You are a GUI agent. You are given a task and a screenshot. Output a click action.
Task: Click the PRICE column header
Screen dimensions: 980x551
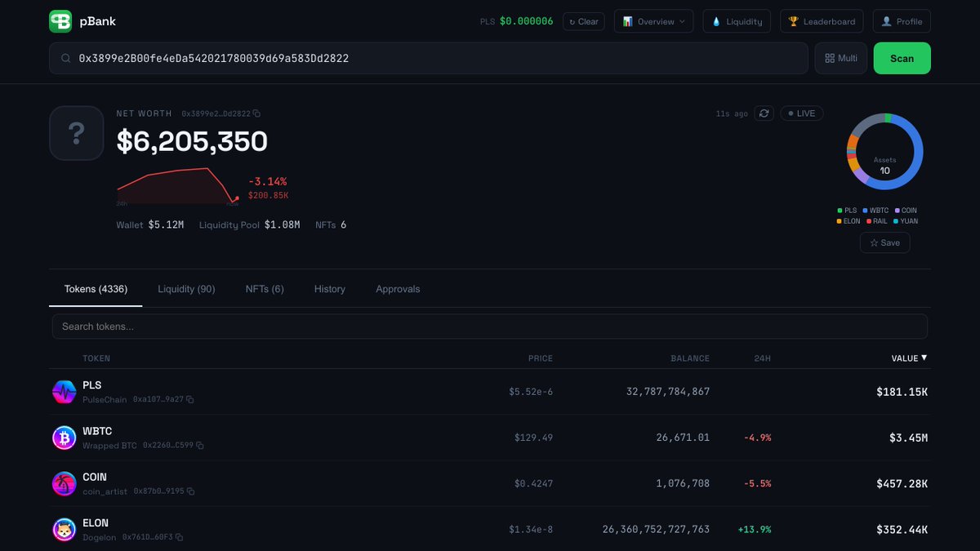click(540, 358)
